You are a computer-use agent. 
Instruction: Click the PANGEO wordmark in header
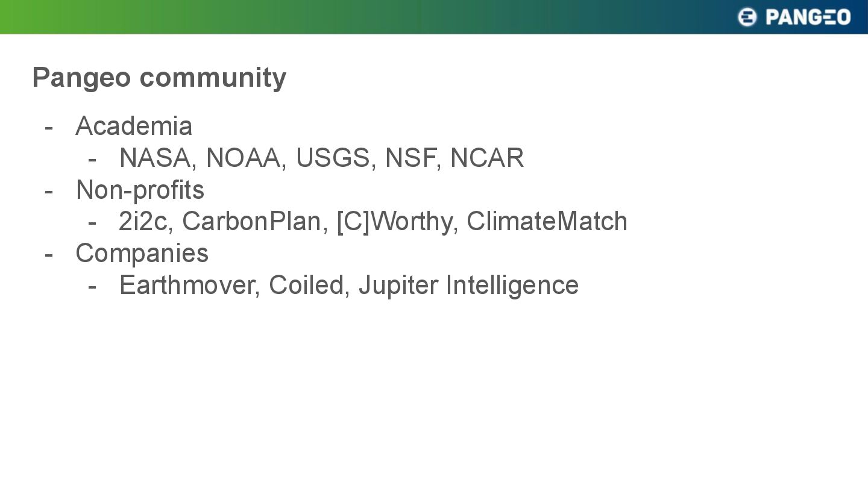click(808, 17)
